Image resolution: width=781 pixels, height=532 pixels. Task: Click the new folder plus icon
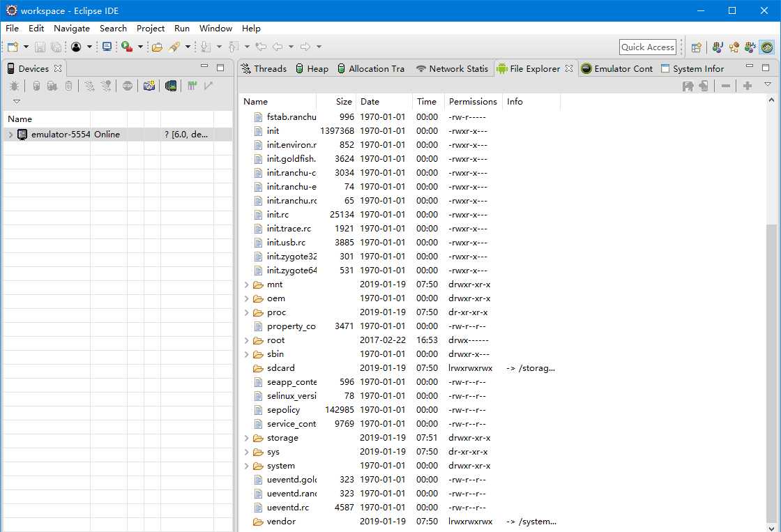[747, 86]
